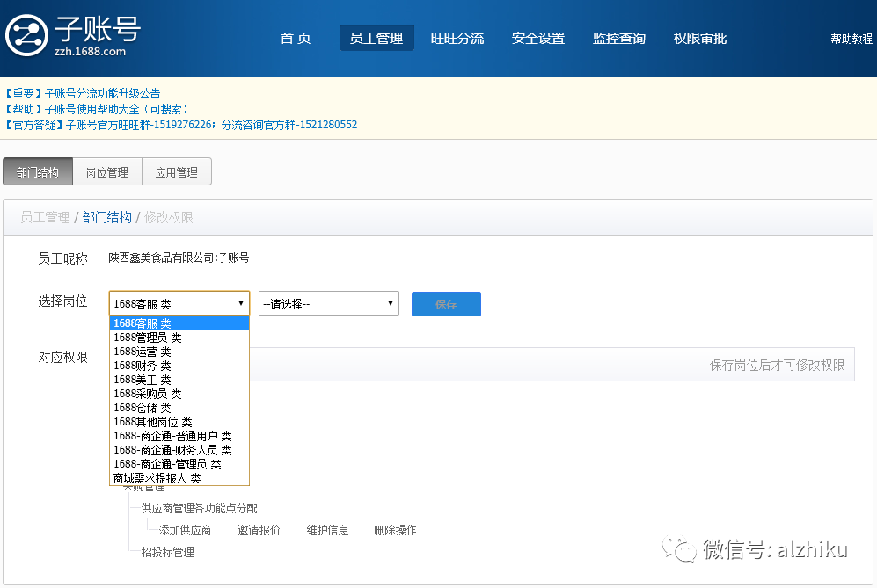Click the 供应商管理各功能点分配 tree node
Viewport: 877px width, 588px height.
coord(199,508)
